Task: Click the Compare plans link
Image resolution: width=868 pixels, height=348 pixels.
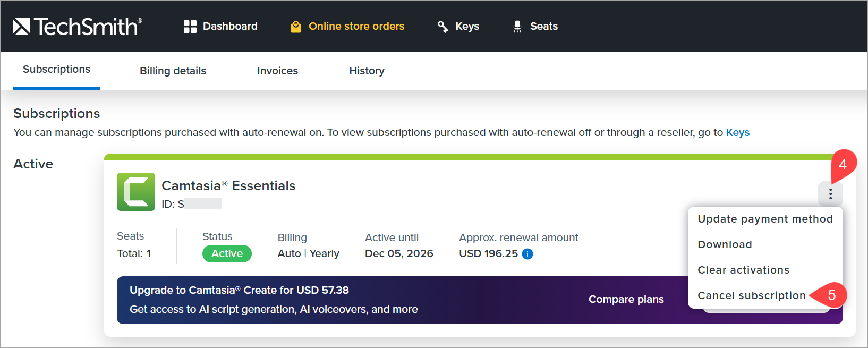Action: [626, 299]
